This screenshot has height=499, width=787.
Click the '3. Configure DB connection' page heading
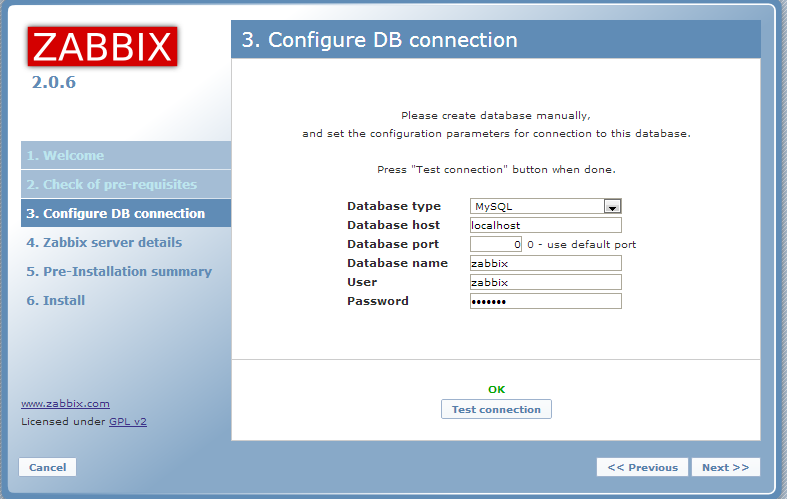pyautogui.click(x=379, y=40)
